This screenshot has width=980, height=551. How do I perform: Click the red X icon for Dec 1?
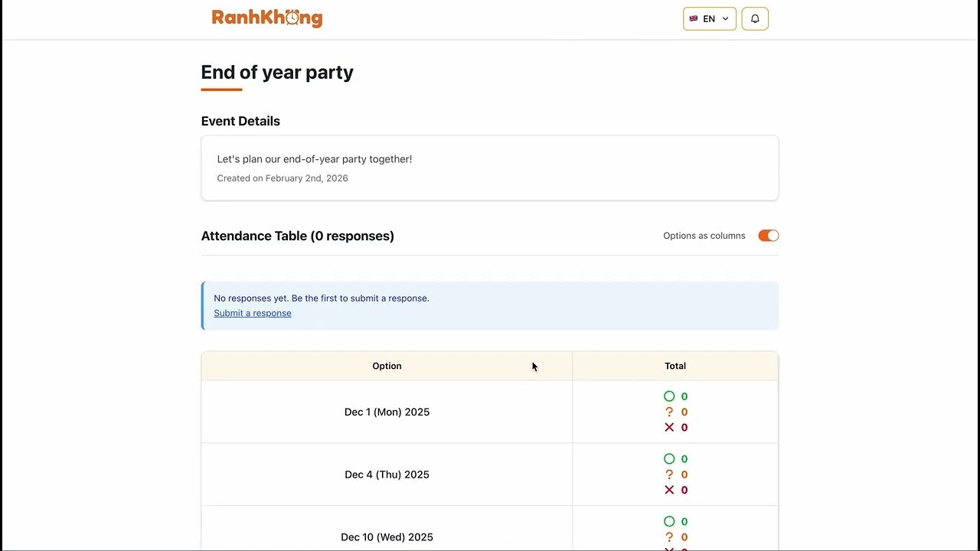tap(669, 427)
